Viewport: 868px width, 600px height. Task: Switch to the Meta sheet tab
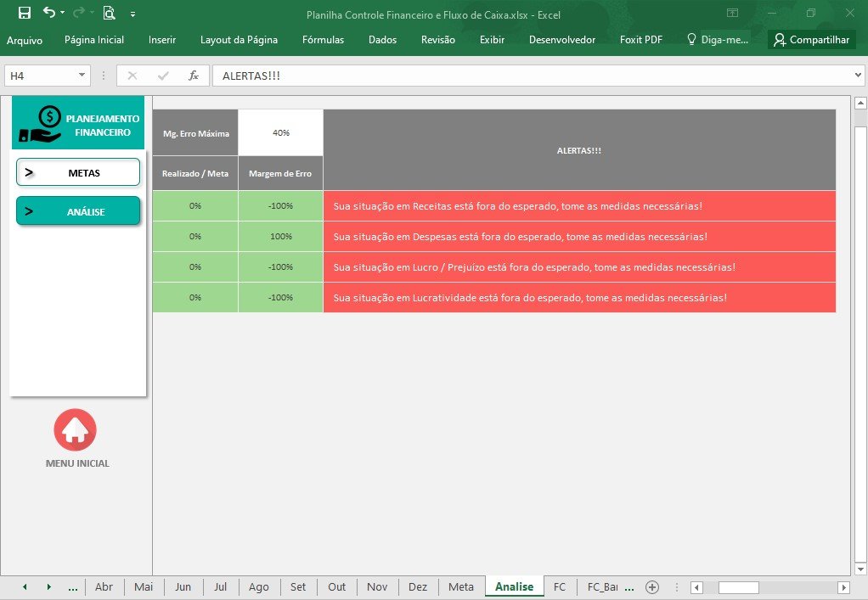[460, 586]
